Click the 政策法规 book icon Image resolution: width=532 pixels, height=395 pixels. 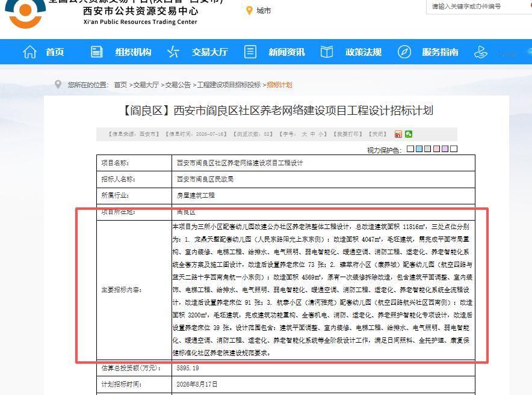coord(327,52)
